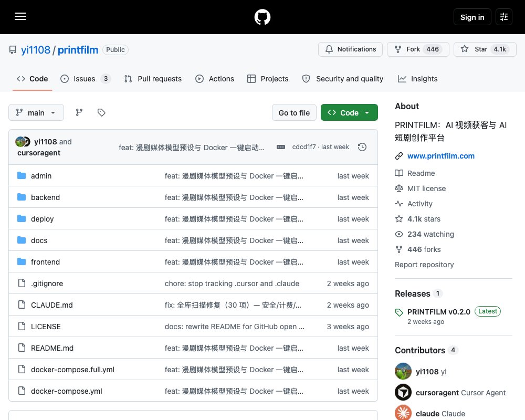Open the main branch dropdown
The width and height of the screenshot is (525, 420).
click(x=36, y=112)
